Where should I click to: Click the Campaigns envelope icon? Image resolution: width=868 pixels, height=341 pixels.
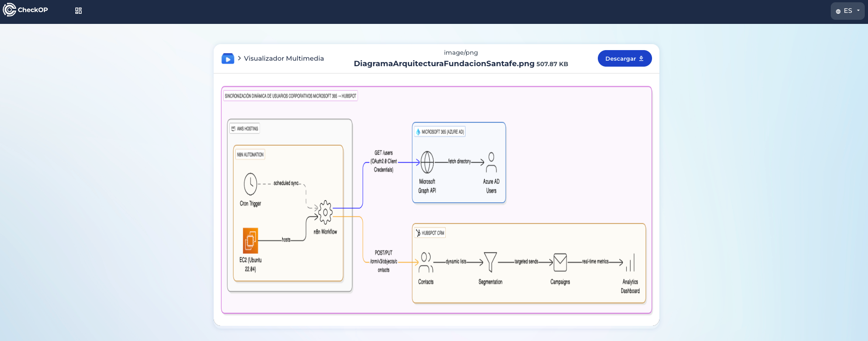tap(560, 262)
